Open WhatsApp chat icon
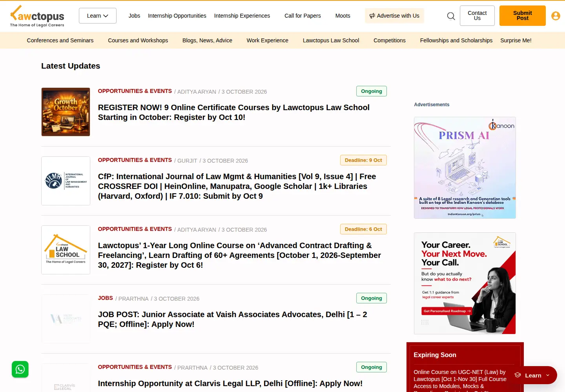 click(20, 369)
